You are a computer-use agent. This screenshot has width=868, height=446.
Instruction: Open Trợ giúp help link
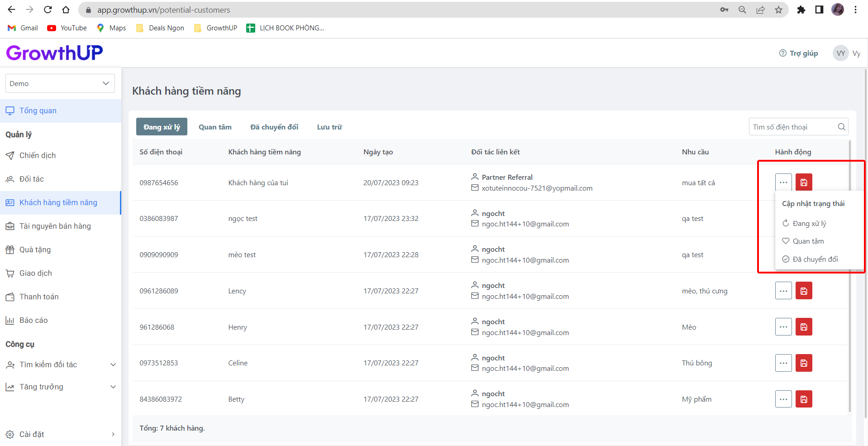(798, 53)
